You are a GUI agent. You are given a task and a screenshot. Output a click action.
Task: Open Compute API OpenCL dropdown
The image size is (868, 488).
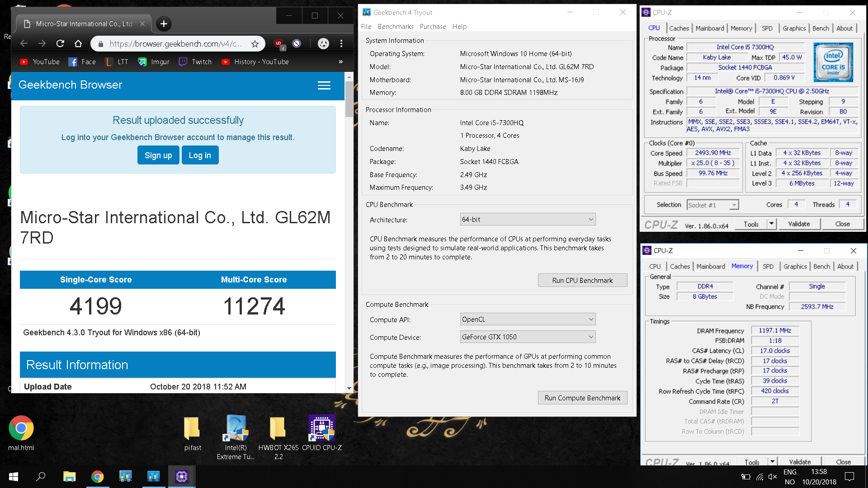pos(528,319)
